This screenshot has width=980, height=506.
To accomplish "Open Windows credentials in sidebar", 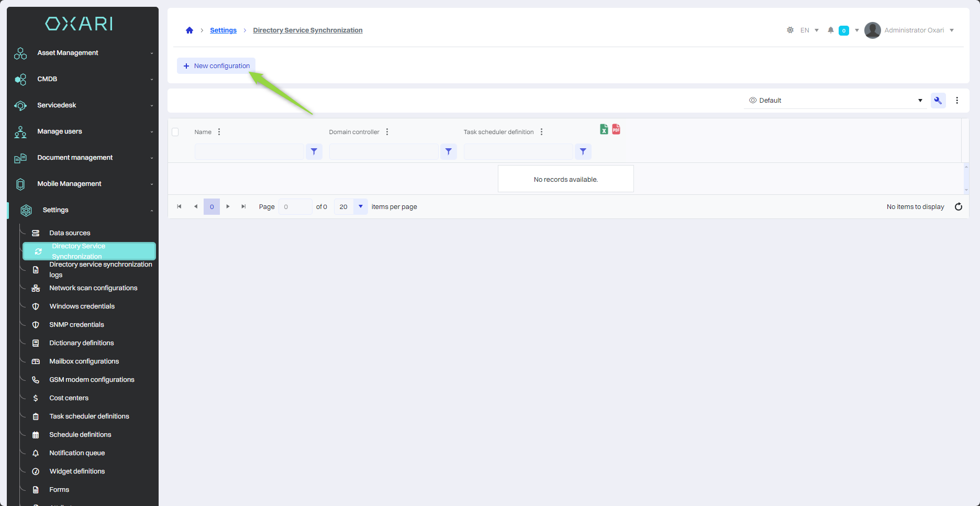I will pyautogui.click(x=82, y=306).
